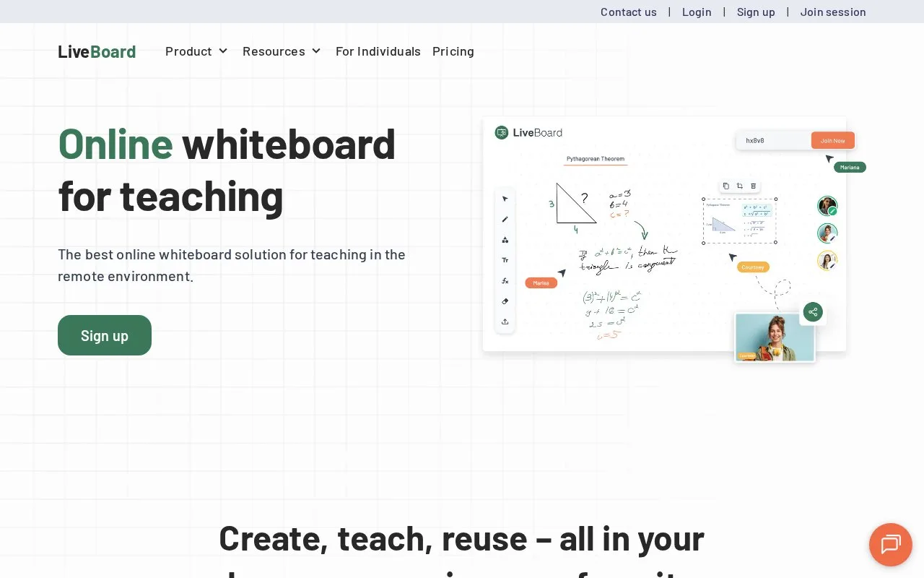Click the hx8v8 session code field
This screenshot has height=578, width=924.
(x=773, y=141)
